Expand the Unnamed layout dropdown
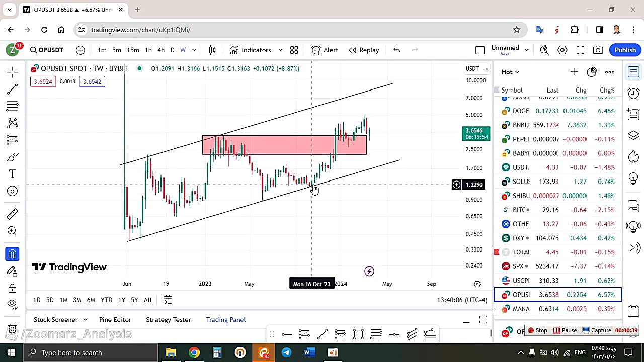Screen dimensions: 644x362 point(527,50)
